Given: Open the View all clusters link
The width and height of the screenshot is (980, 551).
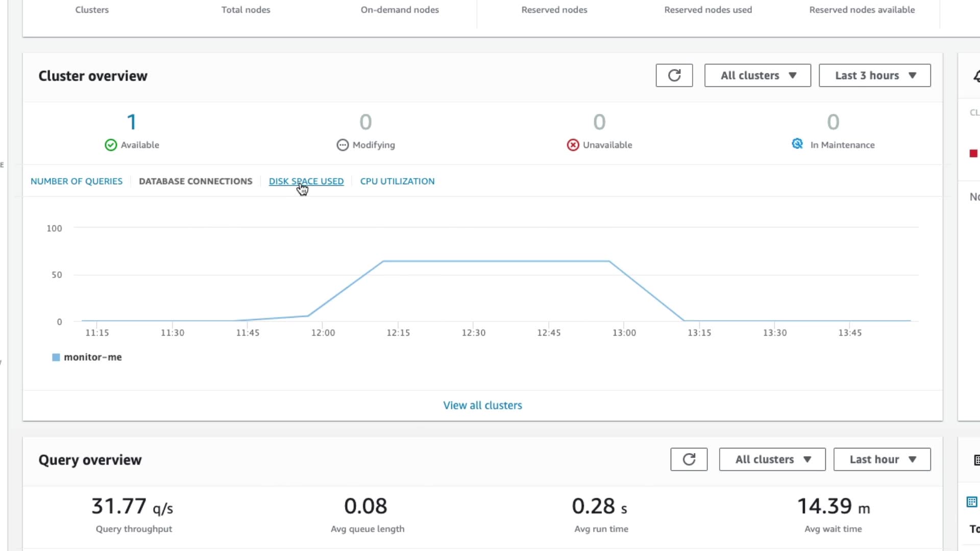Looking at the screenshot, I should tap(482, 405).
